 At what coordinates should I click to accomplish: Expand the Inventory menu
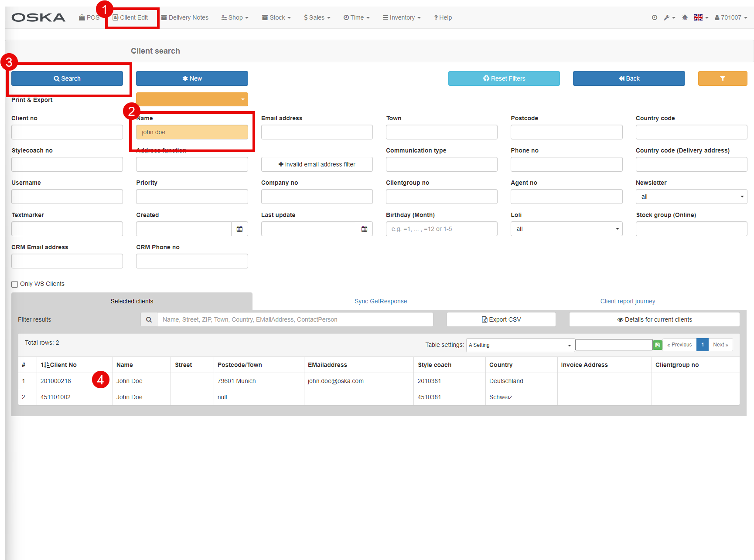402,17
